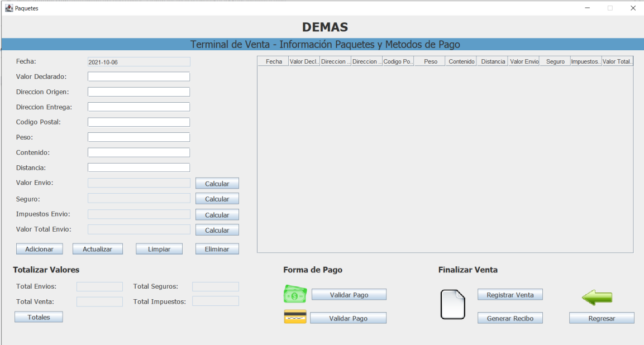
Task: Click the credit card payment icon
Action: (295, 317)
